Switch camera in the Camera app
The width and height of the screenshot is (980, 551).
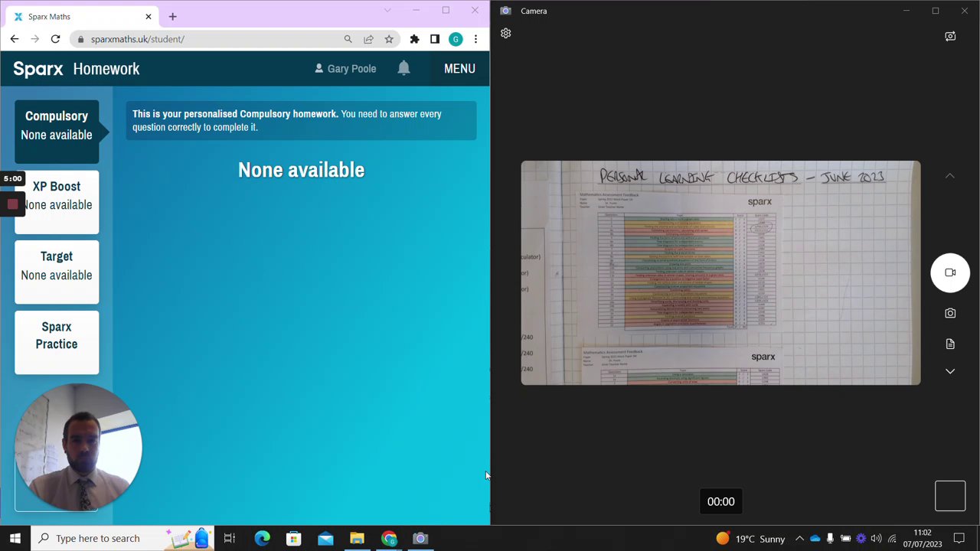(950, 36)
